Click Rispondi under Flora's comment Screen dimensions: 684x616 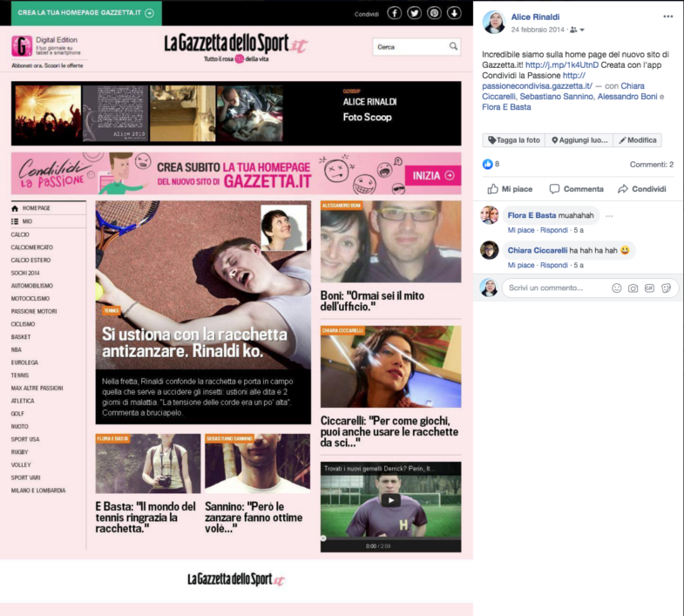pyautogui.click(x=554, y=230)
